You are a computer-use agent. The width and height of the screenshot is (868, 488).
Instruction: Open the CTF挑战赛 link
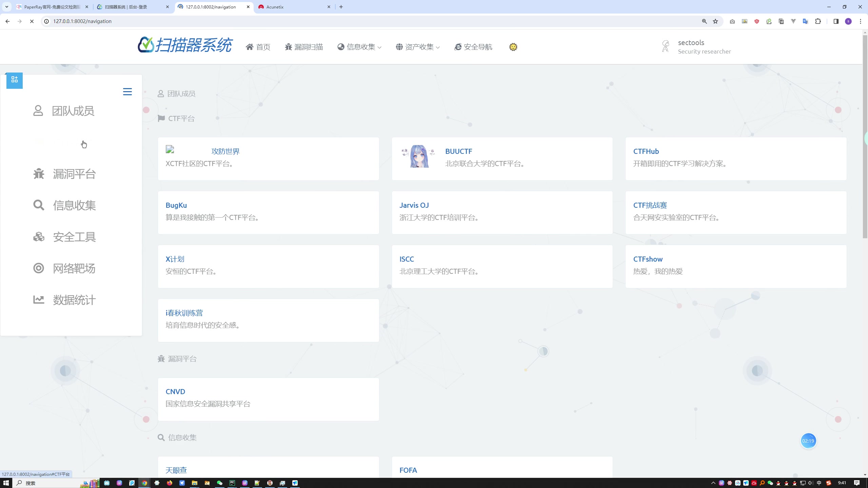click(x=650, y=205)
